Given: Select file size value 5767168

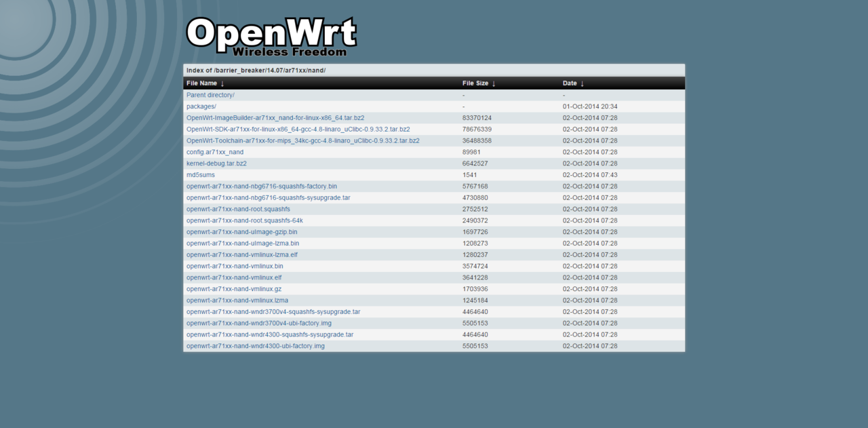Looking at the screenshot, I should [x=475, y=187].
